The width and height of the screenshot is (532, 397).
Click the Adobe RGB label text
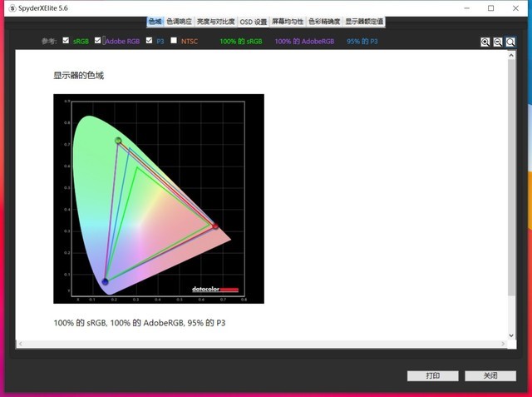[122, 42]
